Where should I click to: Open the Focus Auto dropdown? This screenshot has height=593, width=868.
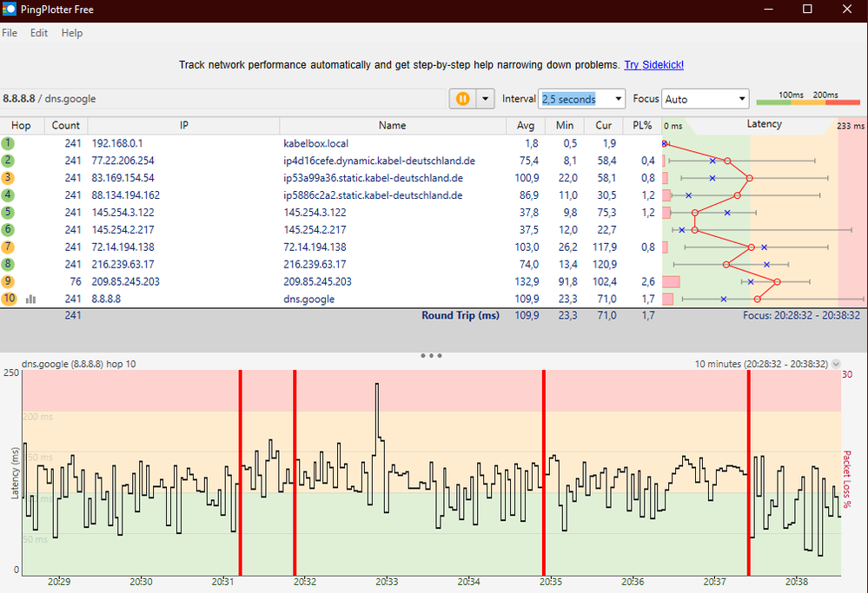(x=741, y=99)
